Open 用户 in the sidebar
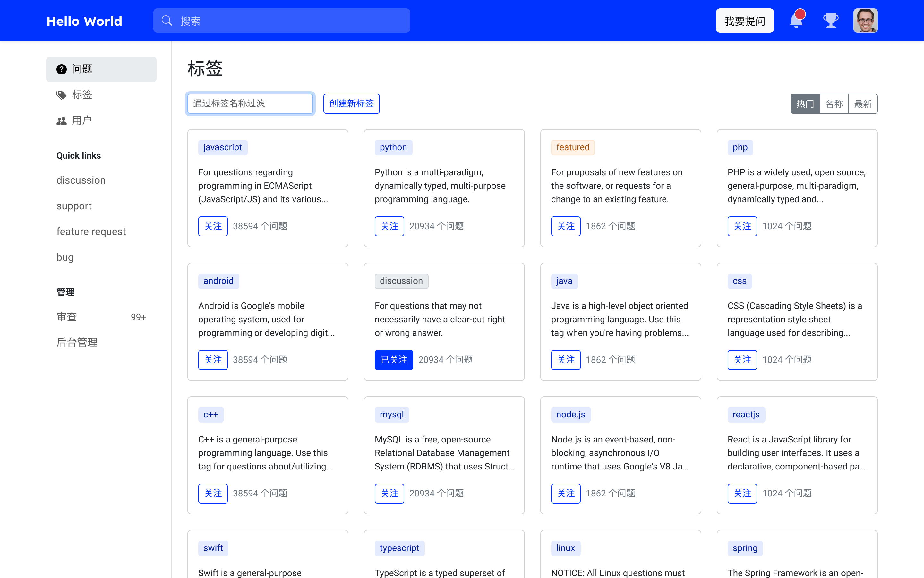Screen dimensions: 924x578 point(101,121)
